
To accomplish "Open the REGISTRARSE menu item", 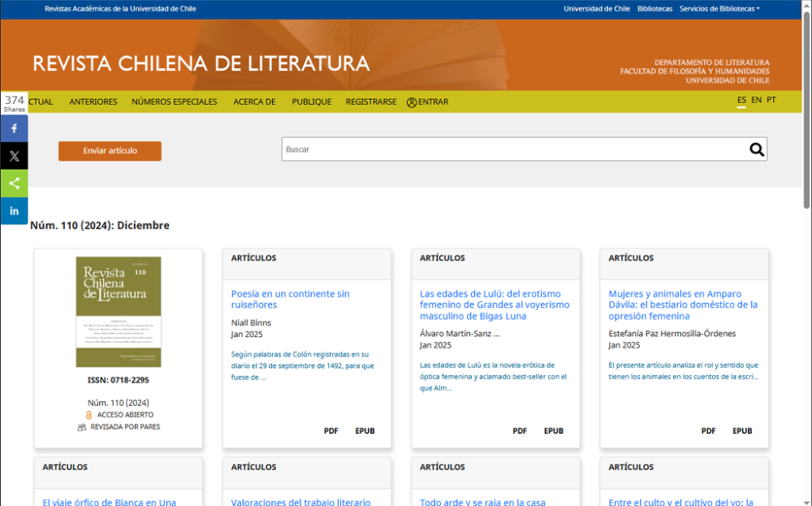I will [x=370, y=102].
